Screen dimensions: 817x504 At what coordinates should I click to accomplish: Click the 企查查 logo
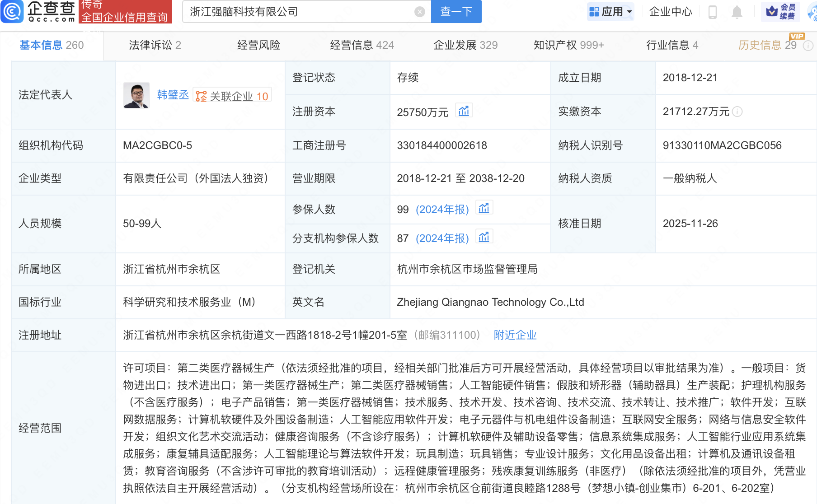click(x=38, y=12)
